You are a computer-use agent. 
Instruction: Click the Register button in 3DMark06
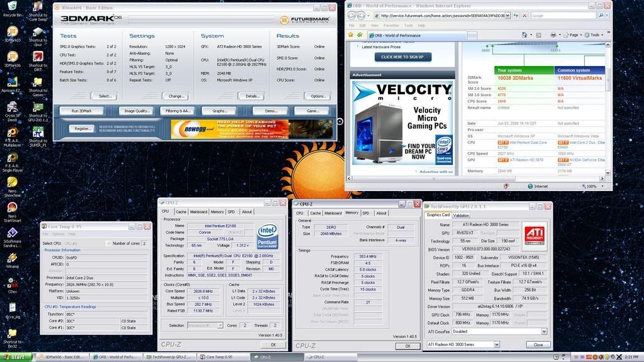click(82, 129)
